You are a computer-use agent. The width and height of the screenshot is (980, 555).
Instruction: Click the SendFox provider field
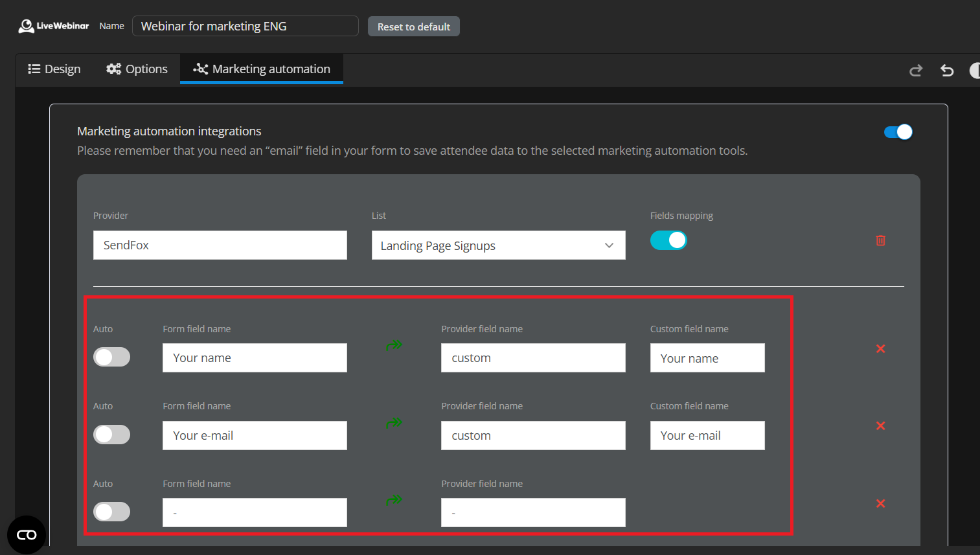tap(220, 245)
